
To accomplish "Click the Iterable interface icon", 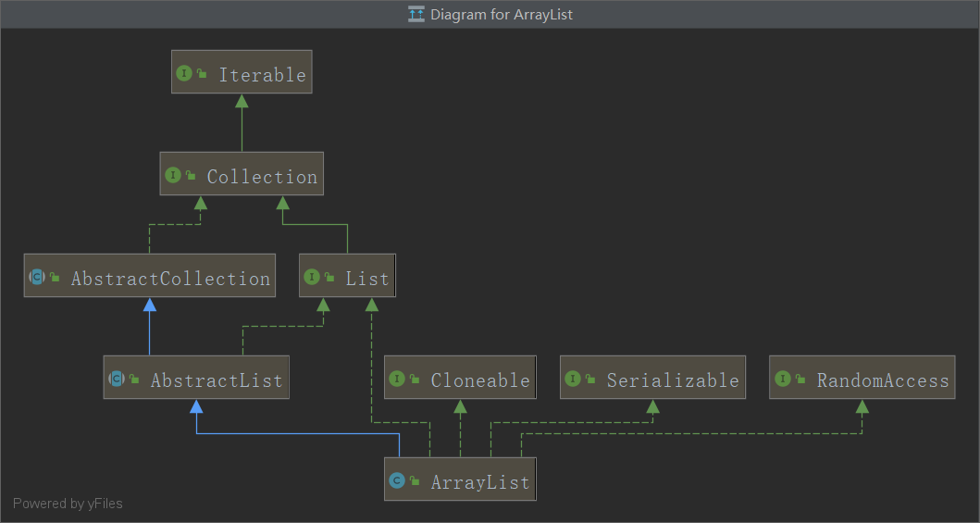I will pyautogui.click(x=184, y=74).
